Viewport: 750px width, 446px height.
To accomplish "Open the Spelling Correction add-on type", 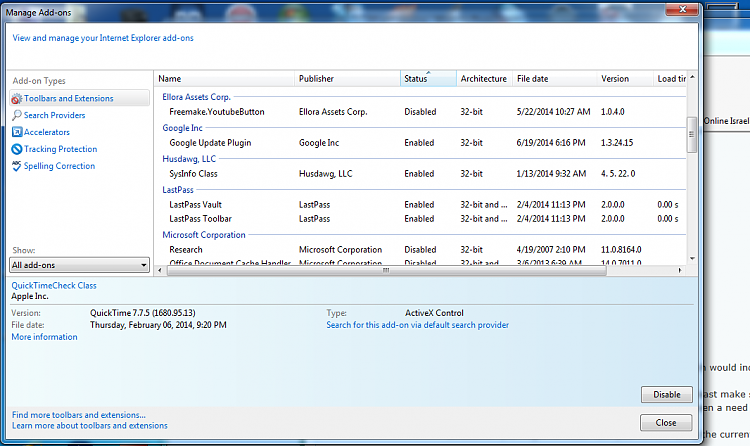I will click(x=59, y=166).
